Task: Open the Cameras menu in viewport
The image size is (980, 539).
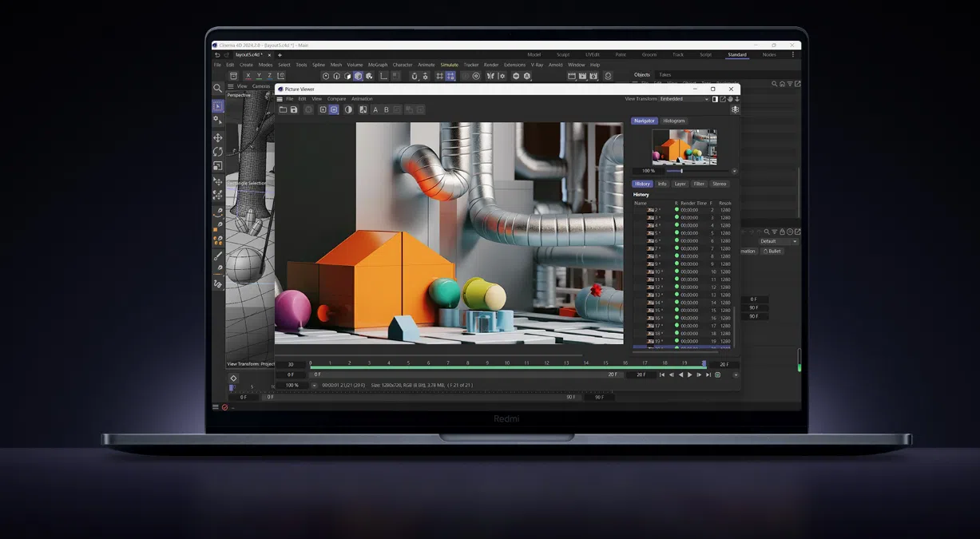Action: (x=261, y=86)
